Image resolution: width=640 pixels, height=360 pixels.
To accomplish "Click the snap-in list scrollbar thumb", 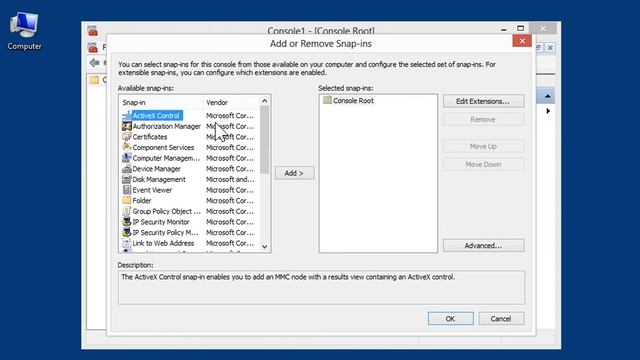I will tap(264, 140).
